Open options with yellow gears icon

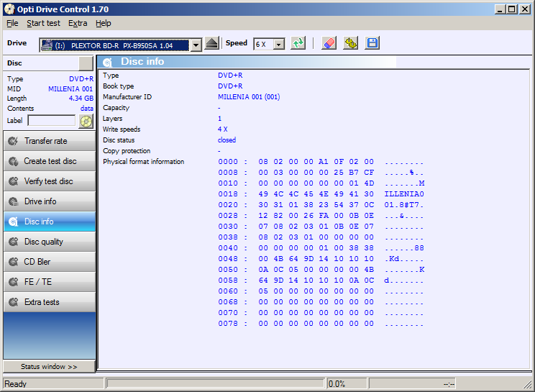[351, 43]
